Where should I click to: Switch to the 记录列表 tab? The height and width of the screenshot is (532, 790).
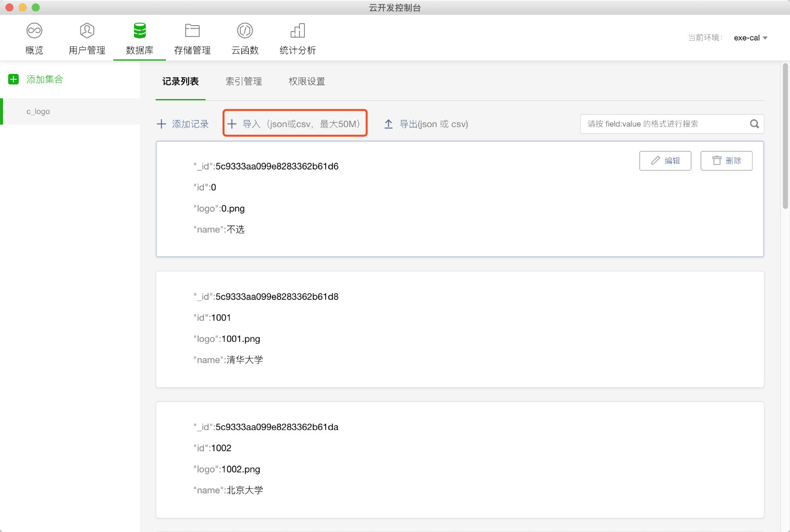click(181, 81)
